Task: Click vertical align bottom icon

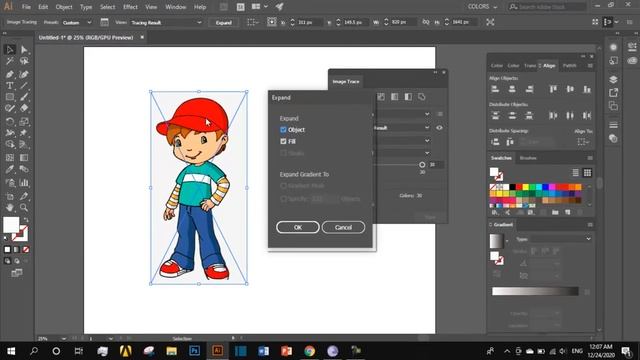Action: point(587,89)
